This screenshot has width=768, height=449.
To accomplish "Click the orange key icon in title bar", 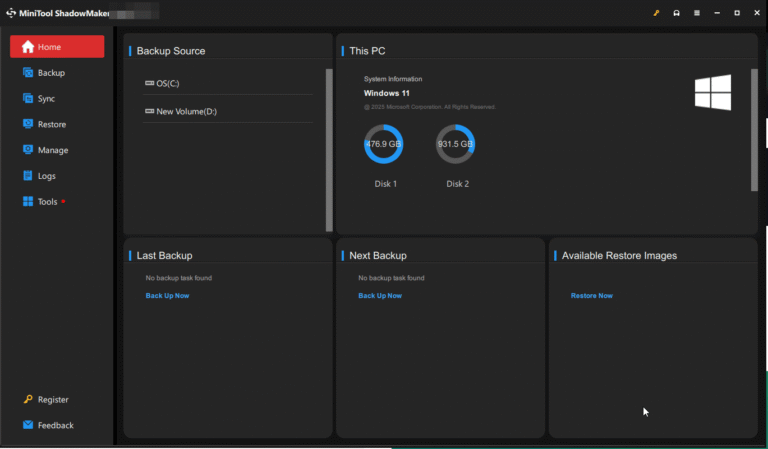I will tap(657, 13).
